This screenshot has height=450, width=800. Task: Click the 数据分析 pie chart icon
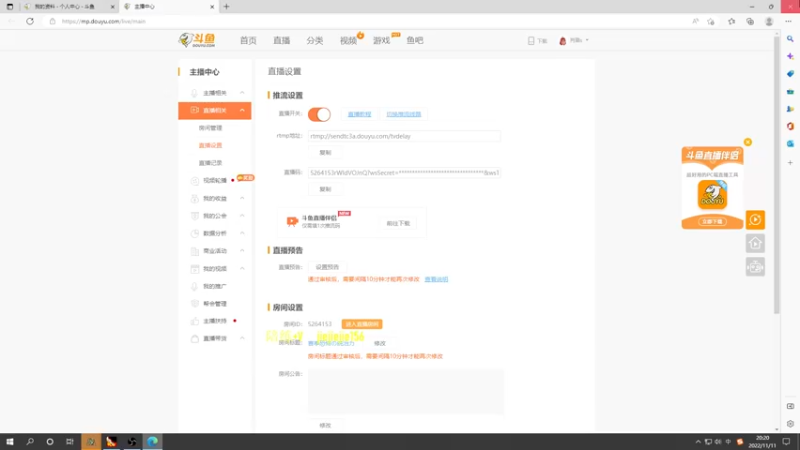(x=194, y=233)
